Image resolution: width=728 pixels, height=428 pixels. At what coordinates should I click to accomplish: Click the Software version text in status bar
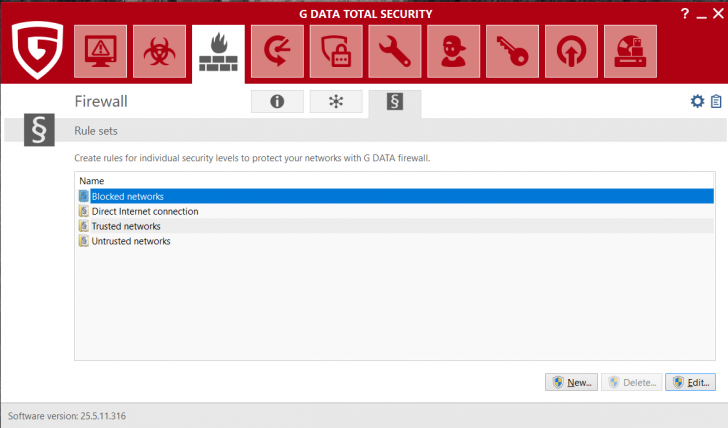67,416
